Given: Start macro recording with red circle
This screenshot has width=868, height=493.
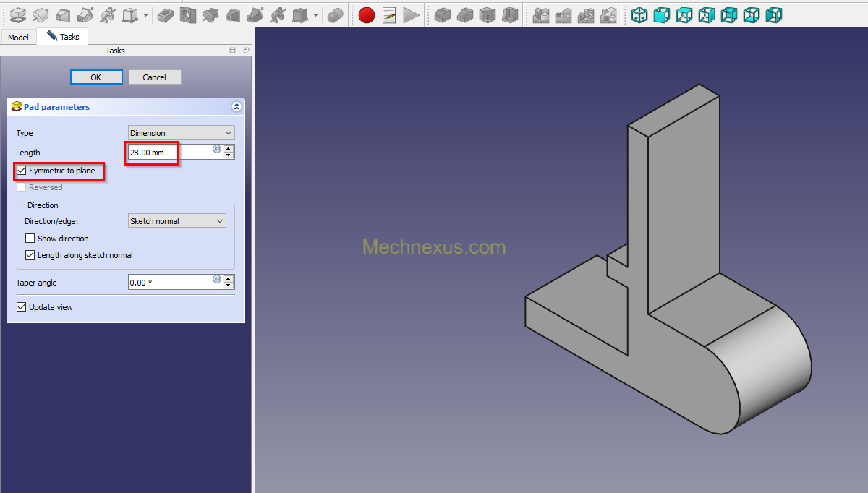Looking at the screenshot, I should coord(367,14).
